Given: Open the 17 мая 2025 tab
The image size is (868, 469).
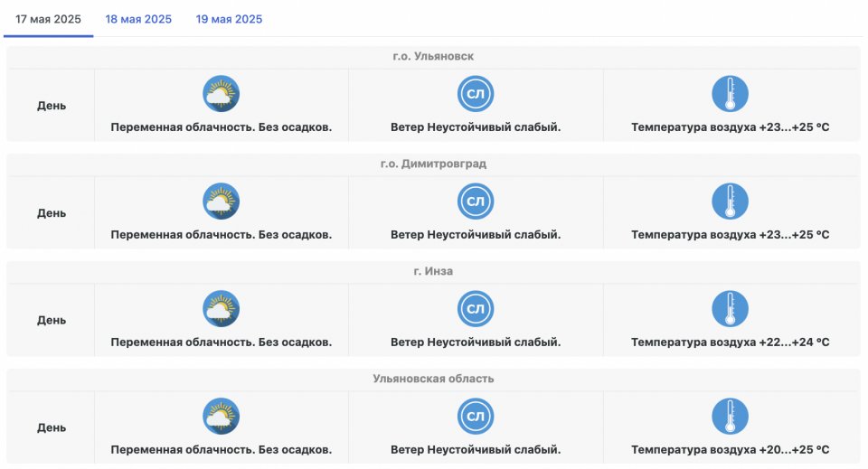Looking at the screenshot, I should [x=49, y=19].
